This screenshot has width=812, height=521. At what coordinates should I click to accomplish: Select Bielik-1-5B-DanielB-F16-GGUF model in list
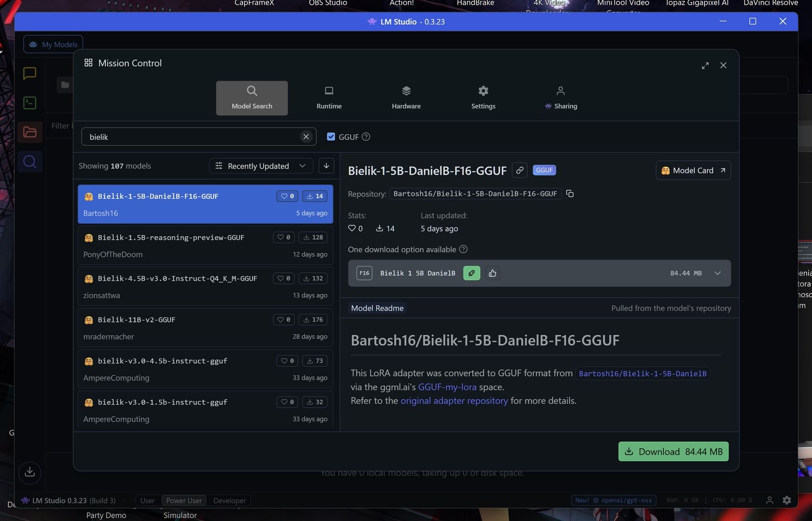coord(206,204)
